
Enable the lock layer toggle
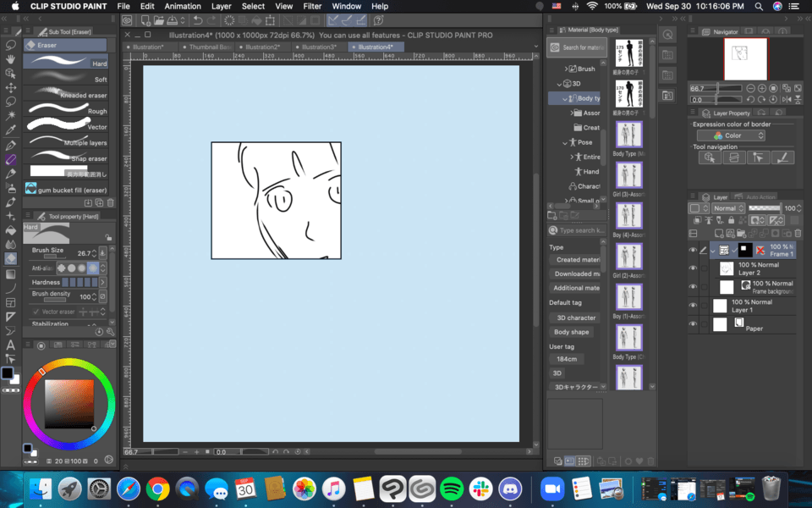pyautogui.click(x=731, y=220)
